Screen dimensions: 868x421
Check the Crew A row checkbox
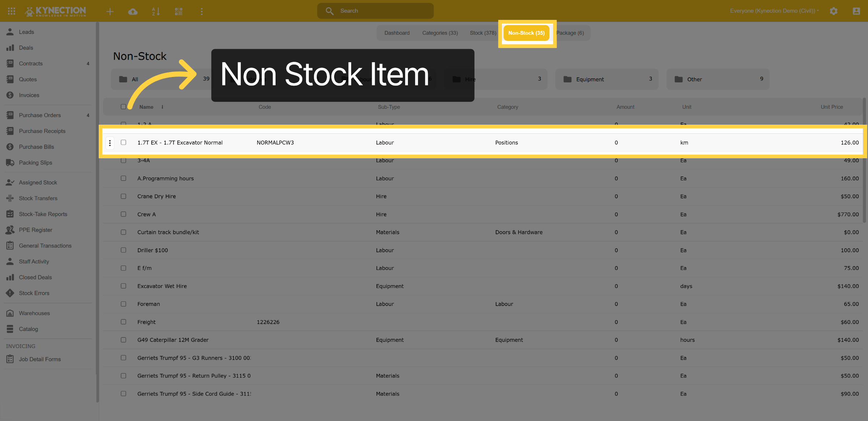click(123, 214)
